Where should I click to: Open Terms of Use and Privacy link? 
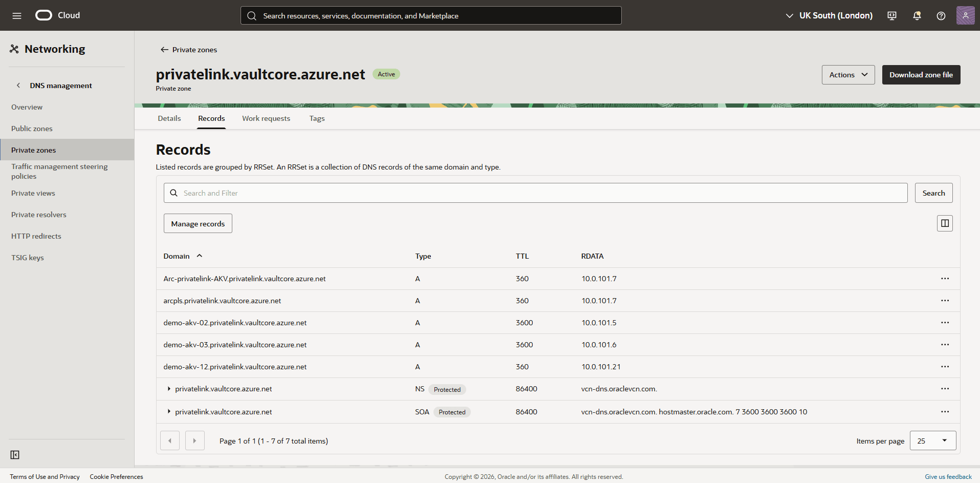[x=45, y=476]
